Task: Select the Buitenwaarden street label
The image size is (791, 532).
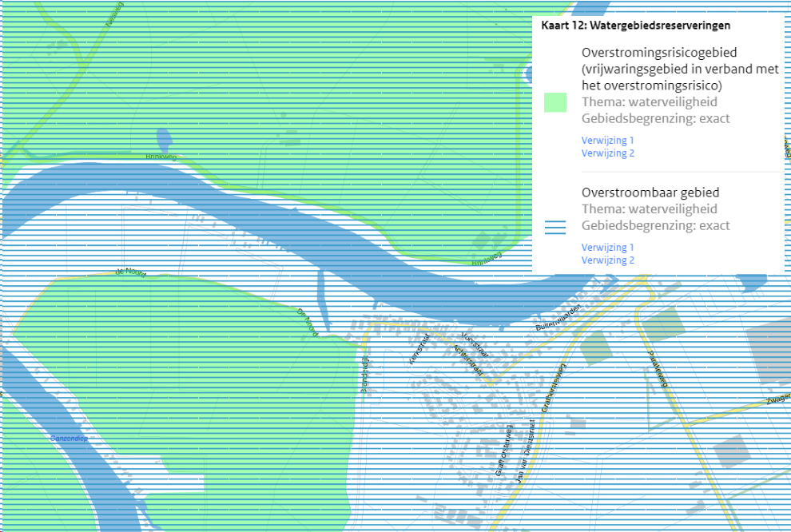Action: (x=555, y=317)
